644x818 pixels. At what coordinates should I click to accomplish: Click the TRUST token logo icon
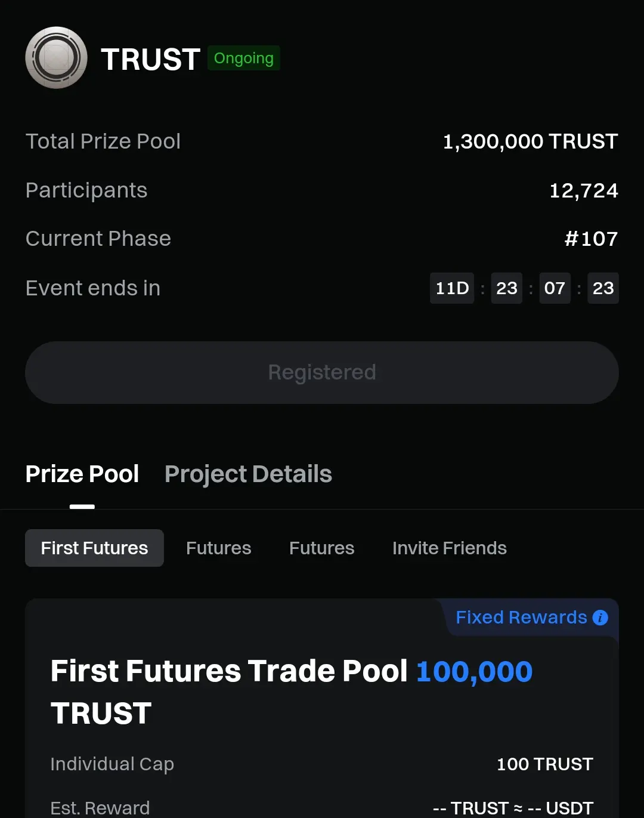pyautogui.click(x=57, y=58)
